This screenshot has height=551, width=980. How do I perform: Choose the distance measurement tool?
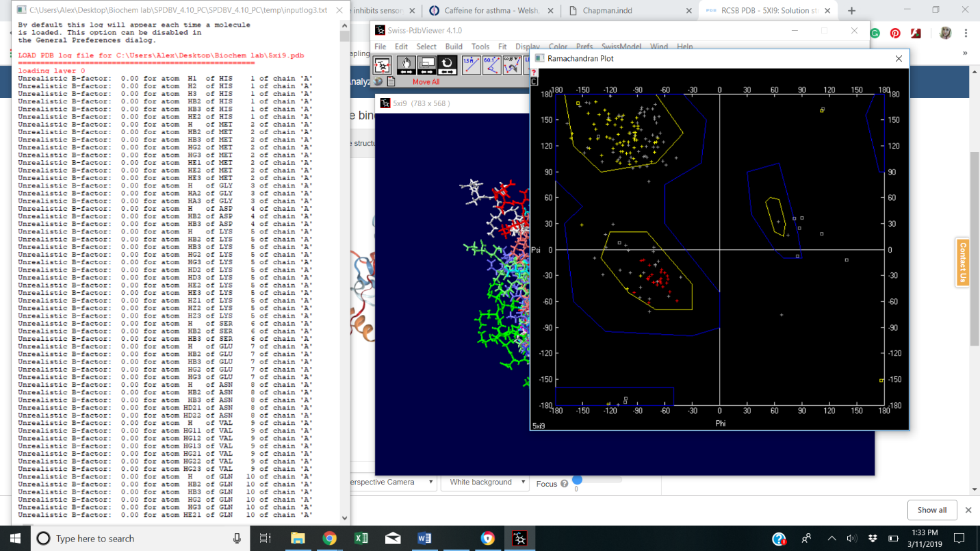pos(472,64)
